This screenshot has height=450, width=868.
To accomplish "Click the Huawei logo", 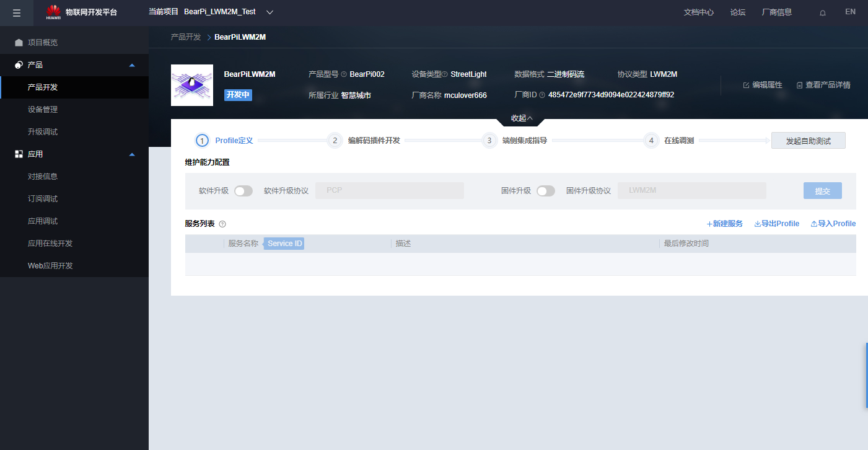I will point(53,12).
